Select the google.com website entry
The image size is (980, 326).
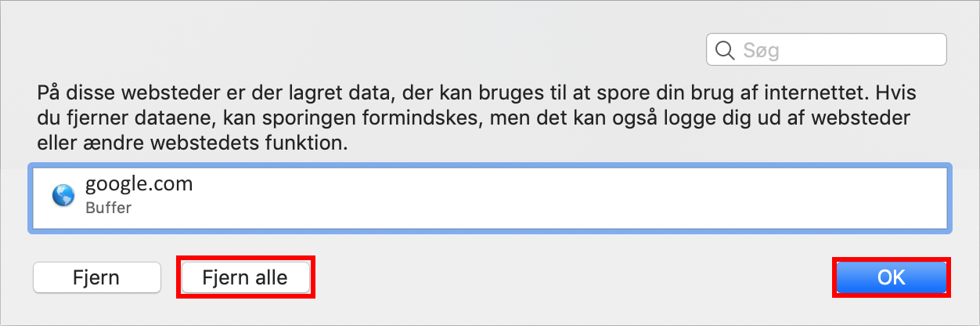(139, 185)
